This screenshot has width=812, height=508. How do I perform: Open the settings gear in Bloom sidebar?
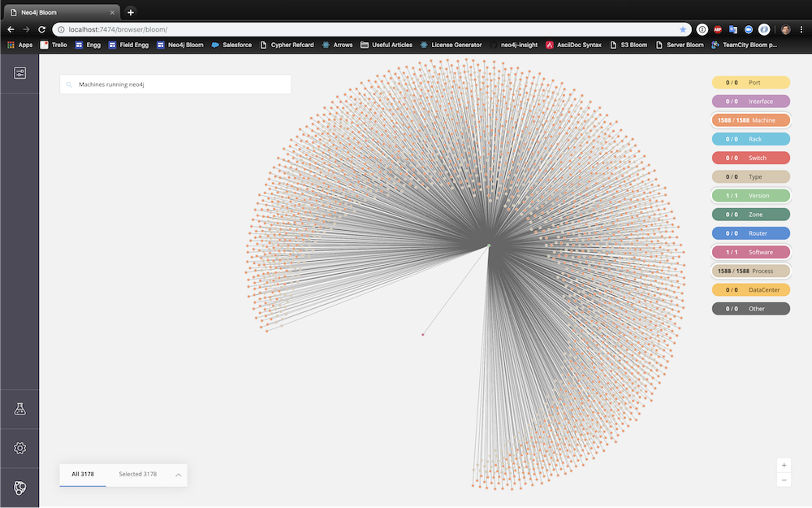[x=19, y=448]
